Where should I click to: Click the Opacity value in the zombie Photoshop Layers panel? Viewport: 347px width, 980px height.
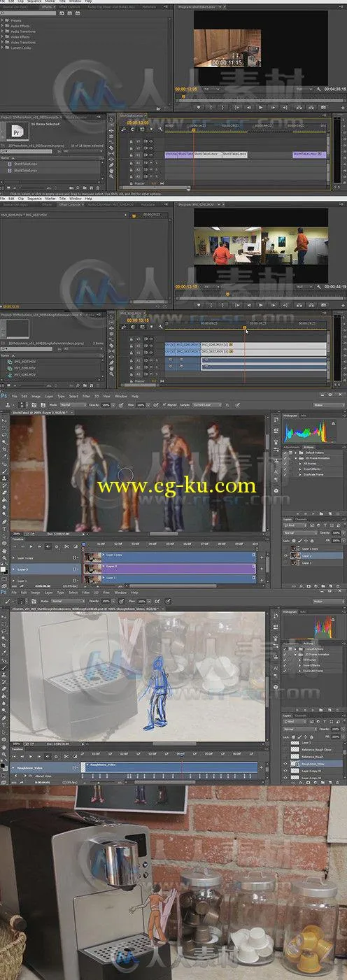click(336, 533)
